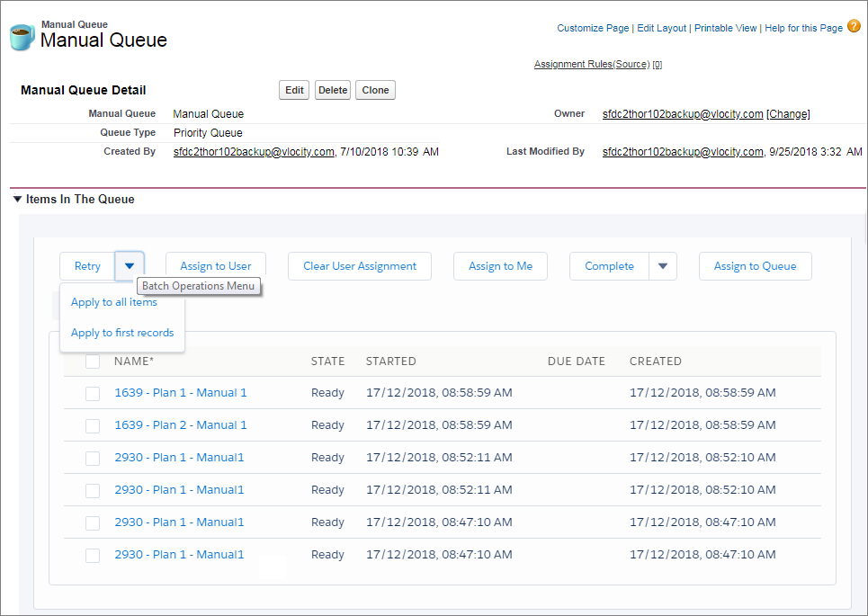Choose 'Apply to all items' menu option
The width and height of the screenshot is (868, 616).
click(x=114, y=302)
